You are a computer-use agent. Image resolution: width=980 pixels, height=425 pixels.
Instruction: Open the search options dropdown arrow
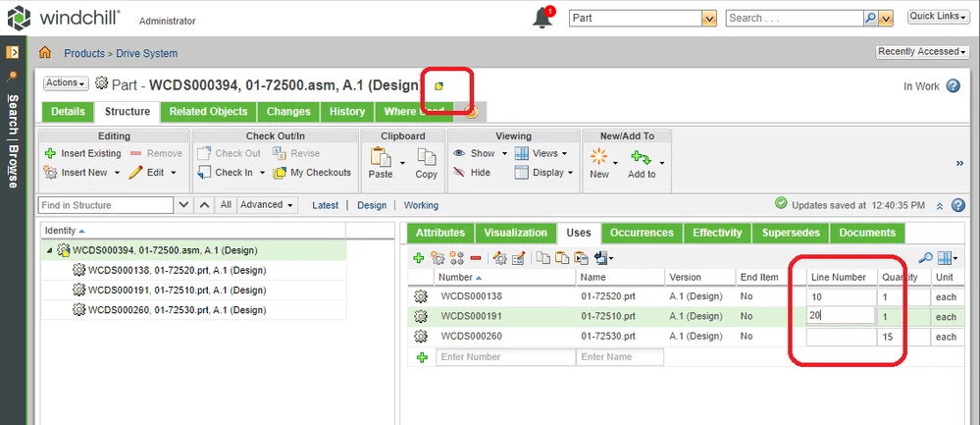886,18
